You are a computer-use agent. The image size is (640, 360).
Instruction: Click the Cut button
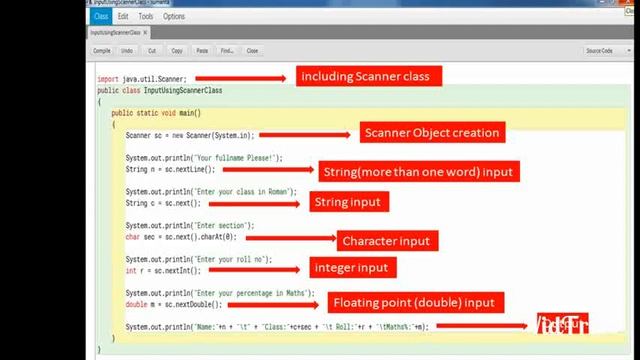(x=152, y=51)
